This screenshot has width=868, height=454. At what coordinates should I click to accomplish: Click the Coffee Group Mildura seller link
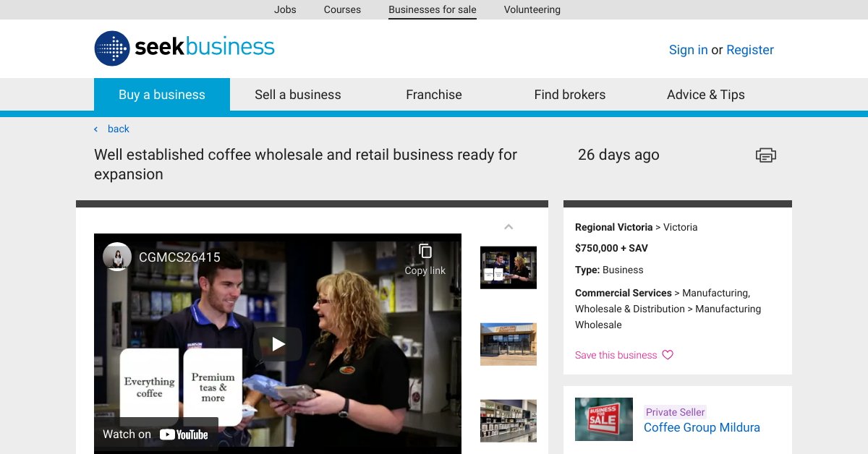[702, 427]
